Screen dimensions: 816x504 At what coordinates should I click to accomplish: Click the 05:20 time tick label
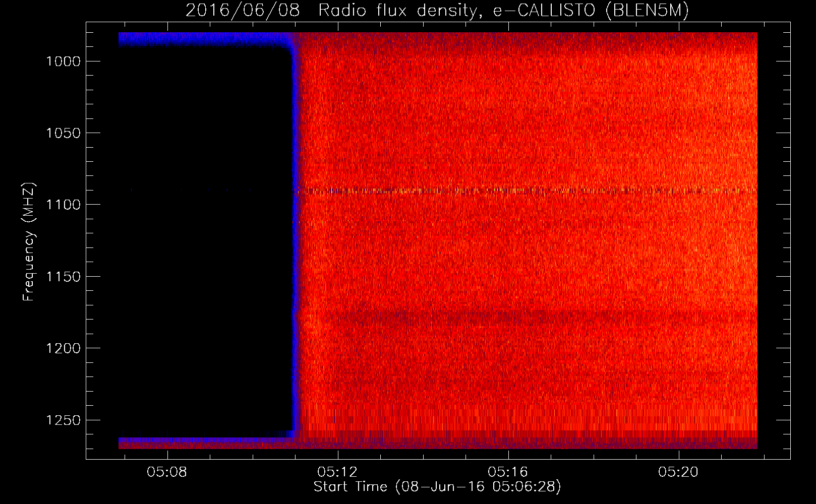(x=678, y=472)
